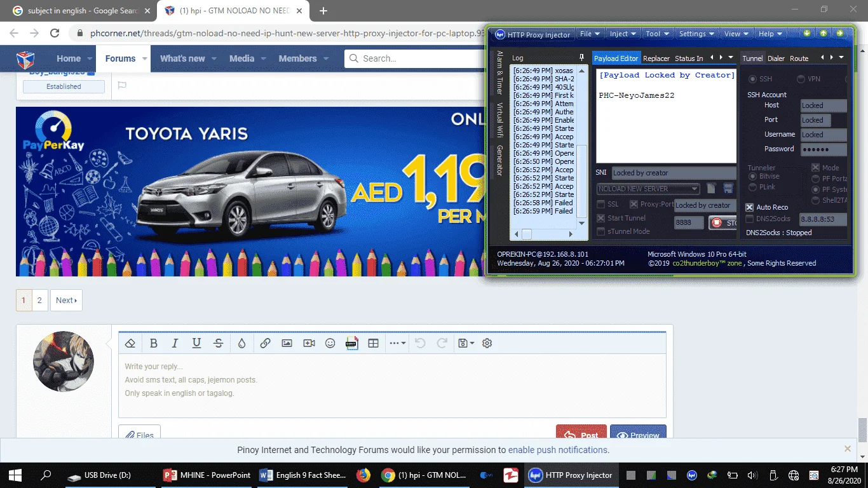868x488 pixels.
Task: Click the 8888 port input field
Action: pyautogui.click(x=689, y=222)
